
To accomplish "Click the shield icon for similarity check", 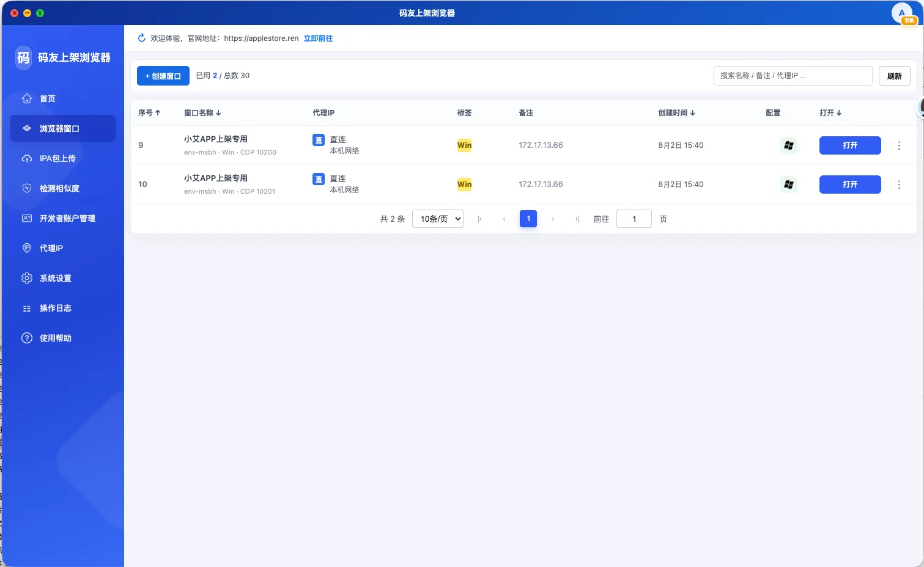I will pos(27,188).
